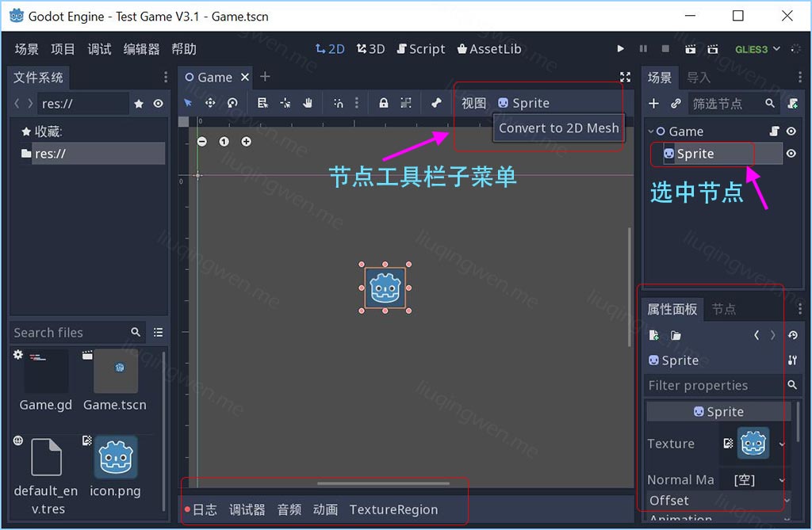Select Convert to 2D Mesh

558,128
